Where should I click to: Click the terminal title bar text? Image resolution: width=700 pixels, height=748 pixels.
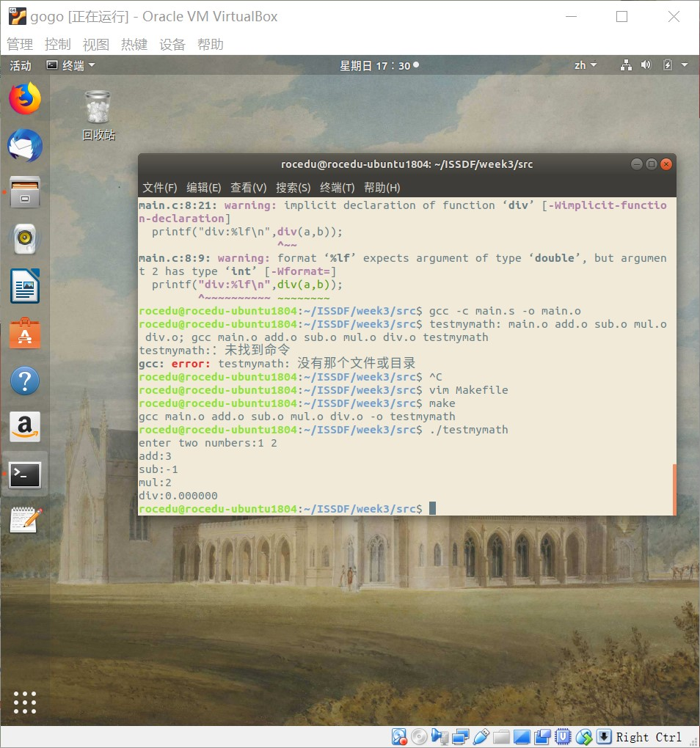(407, 164)
